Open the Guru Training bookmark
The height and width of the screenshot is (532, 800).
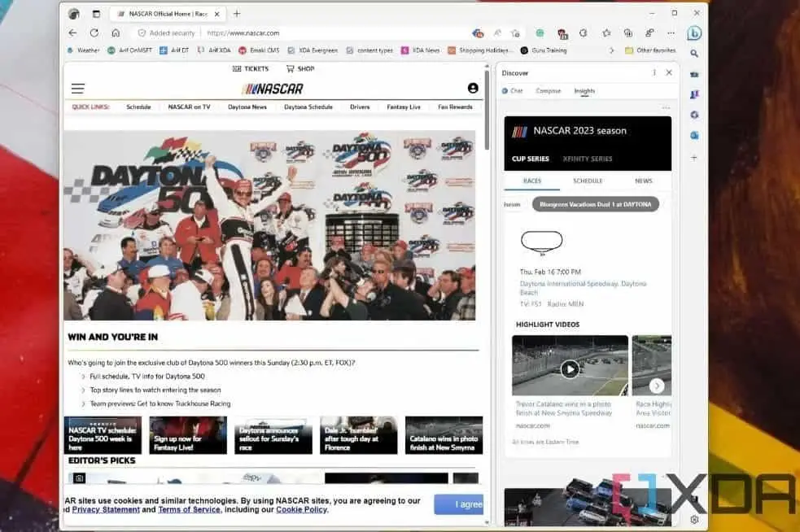click(x=544, y=50)
